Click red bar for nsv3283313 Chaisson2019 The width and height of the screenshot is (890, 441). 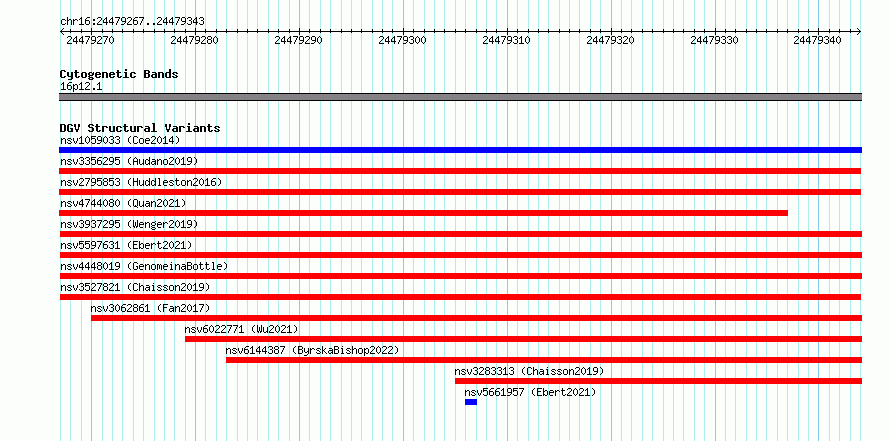click(x=658, y=381)
